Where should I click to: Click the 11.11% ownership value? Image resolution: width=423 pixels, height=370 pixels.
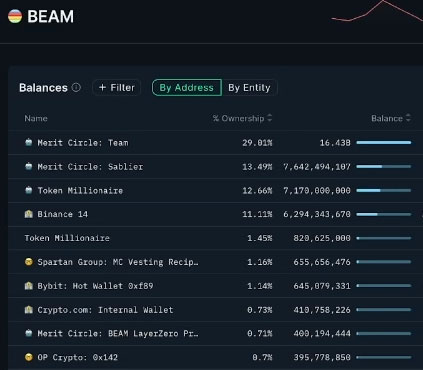point(257,214)
